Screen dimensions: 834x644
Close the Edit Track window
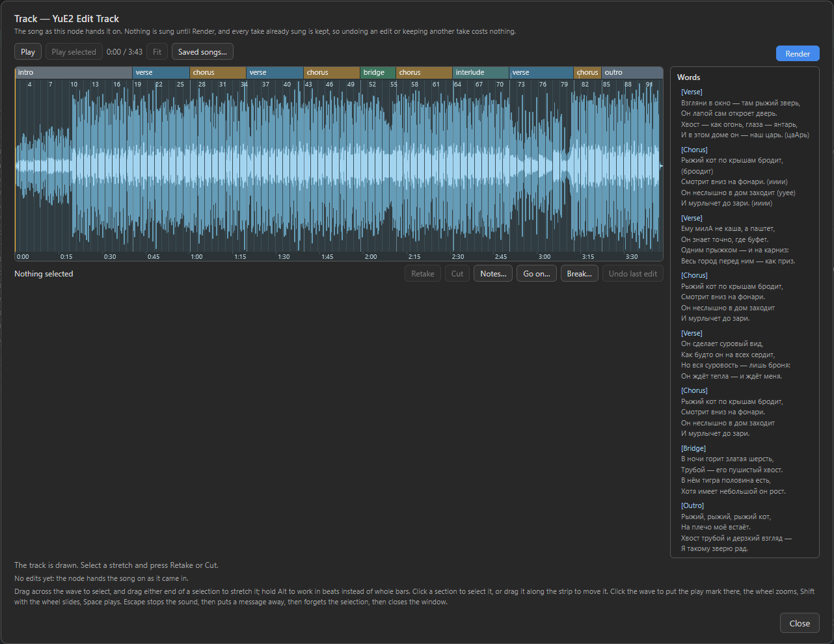800,623
